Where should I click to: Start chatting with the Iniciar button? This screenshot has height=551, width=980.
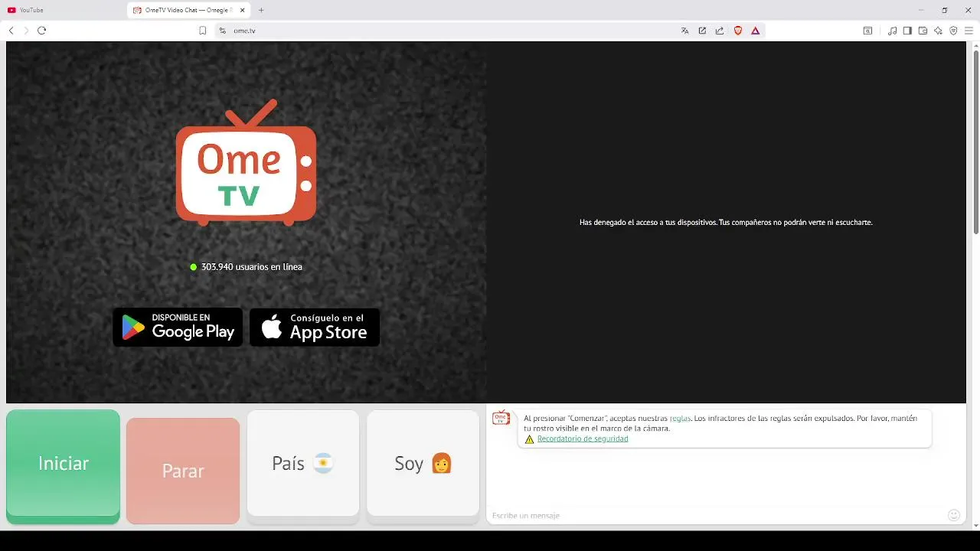pyautogui.click(x=63, y=466)
